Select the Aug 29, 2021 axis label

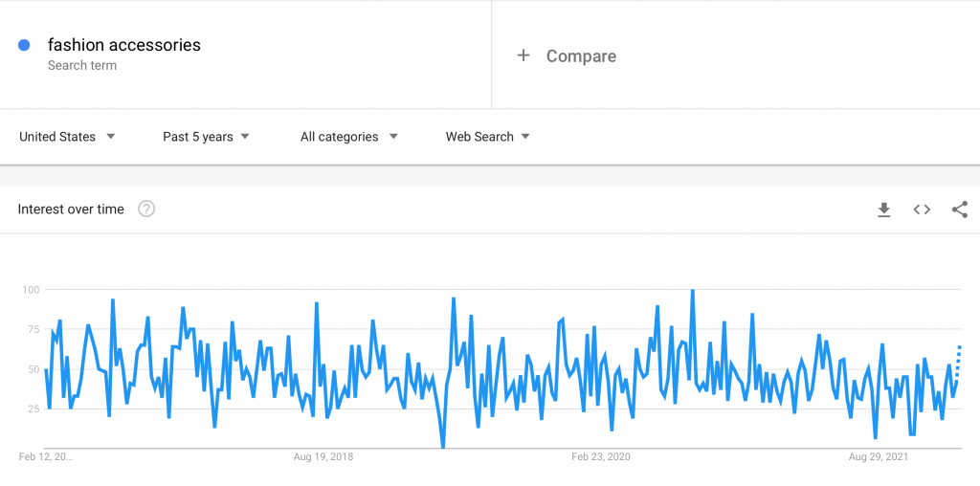tap(879, 456)
